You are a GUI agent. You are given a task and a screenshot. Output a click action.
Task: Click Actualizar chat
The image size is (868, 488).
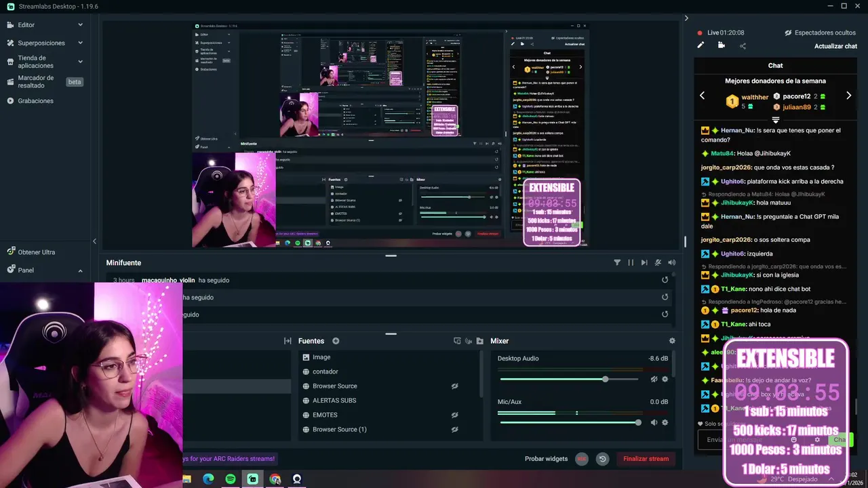pyautogui.click(x=835, y=46)
